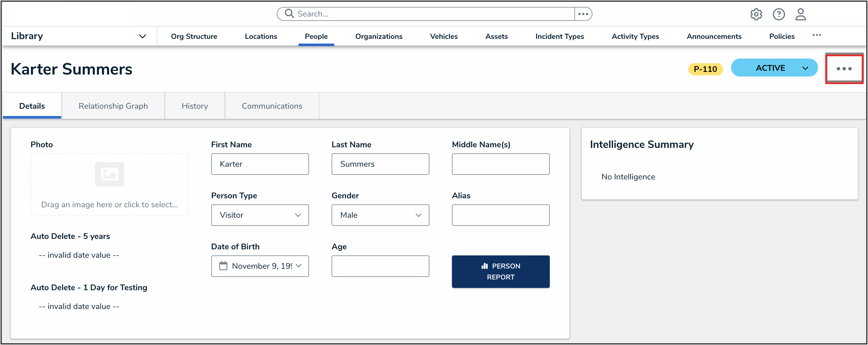Click the P-110 identifier badge

705,69
